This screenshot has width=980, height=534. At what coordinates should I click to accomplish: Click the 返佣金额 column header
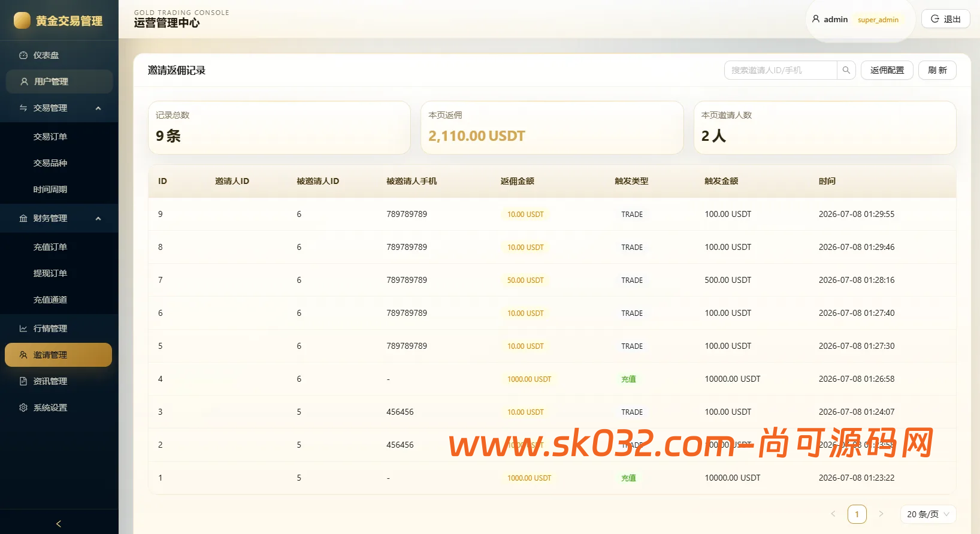[518, 181]
